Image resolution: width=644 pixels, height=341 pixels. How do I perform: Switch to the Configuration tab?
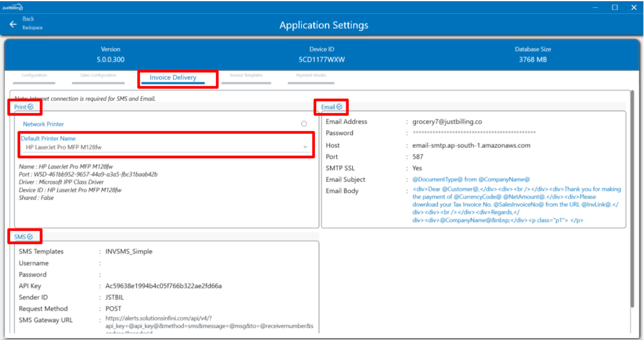click(34, 76)
